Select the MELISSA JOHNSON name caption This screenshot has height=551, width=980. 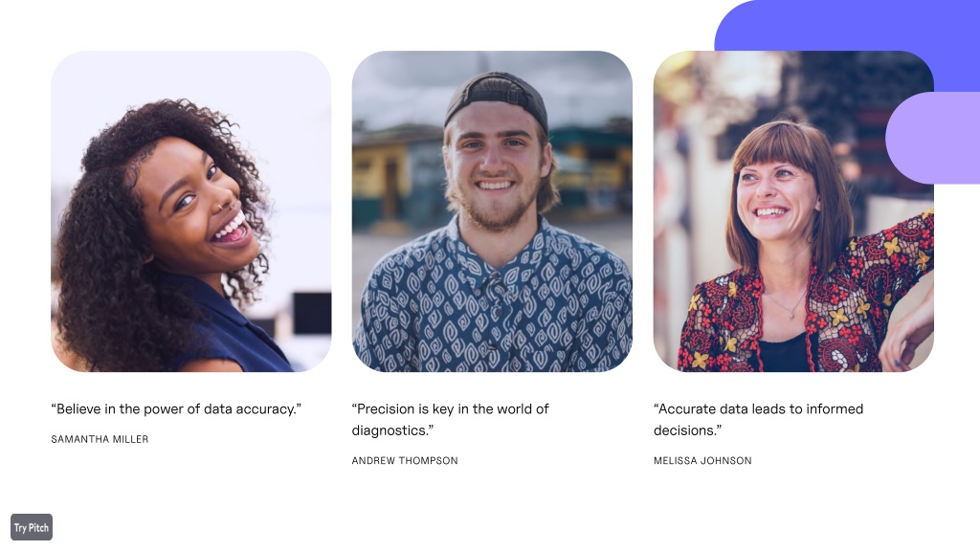click(x=702, y=460)
